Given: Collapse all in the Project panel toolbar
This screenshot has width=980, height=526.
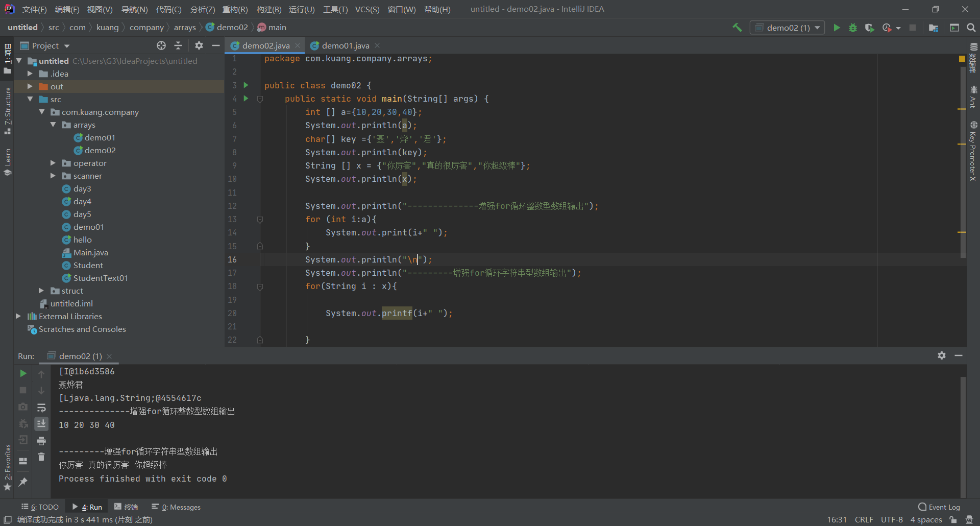Looking at the screenshot, I should [178, 45].
